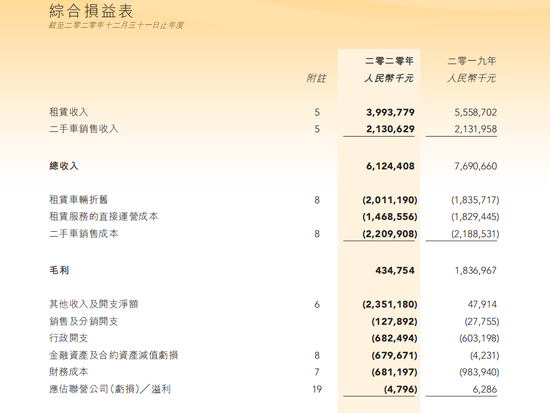
Task: Click the 總收入 bold row label
Action: [x=64, y=166]
